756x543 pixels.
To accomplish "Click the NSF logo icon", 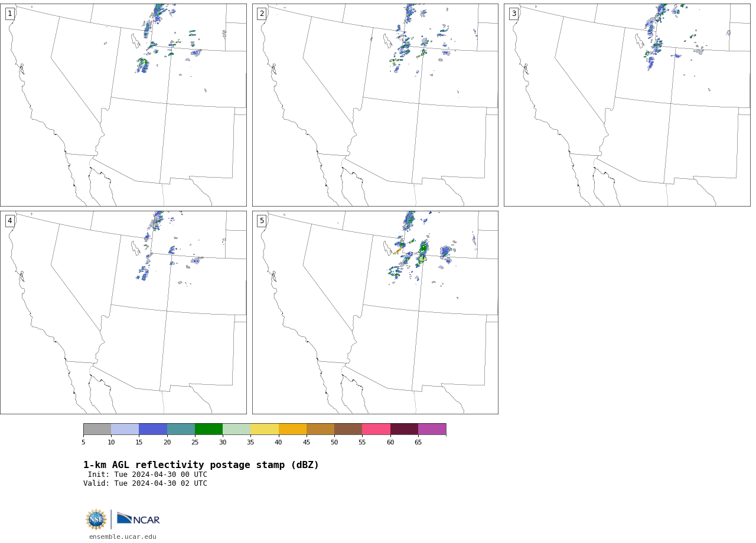I will tap(96, 519).
